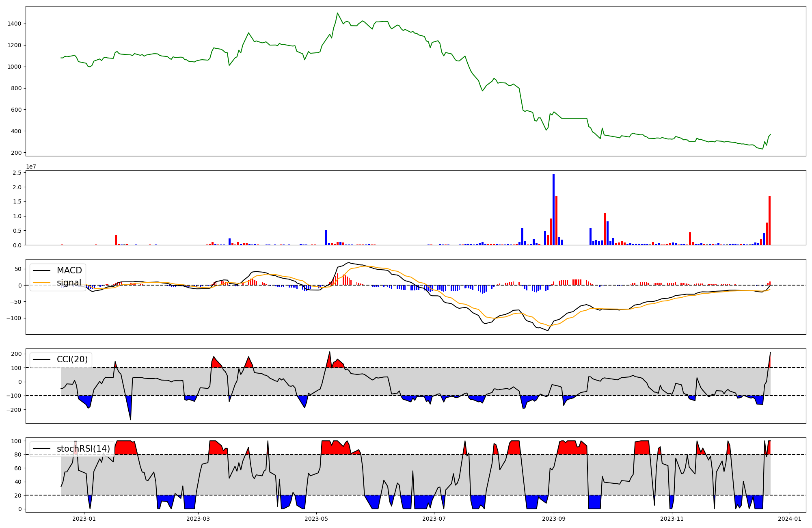
Task: Click the orange signal legend line swatch
Action: (41, 283)
